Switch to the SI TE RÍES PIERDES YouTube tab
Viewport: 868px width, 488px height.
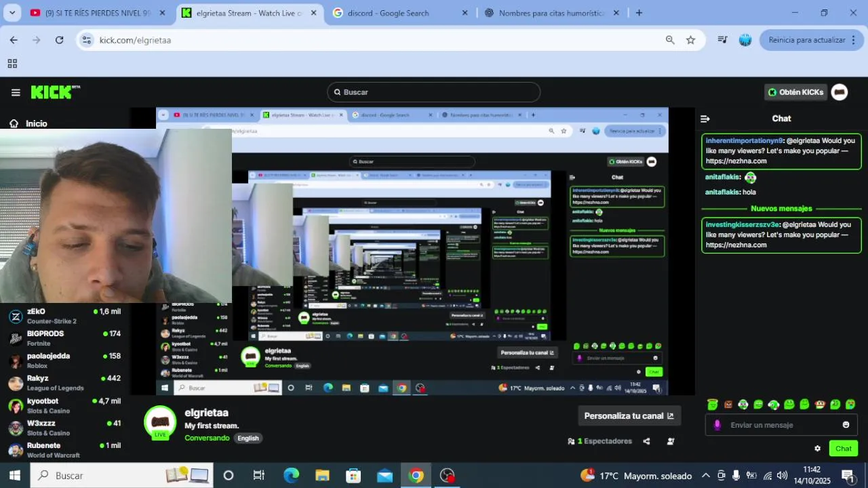(98, 13)
